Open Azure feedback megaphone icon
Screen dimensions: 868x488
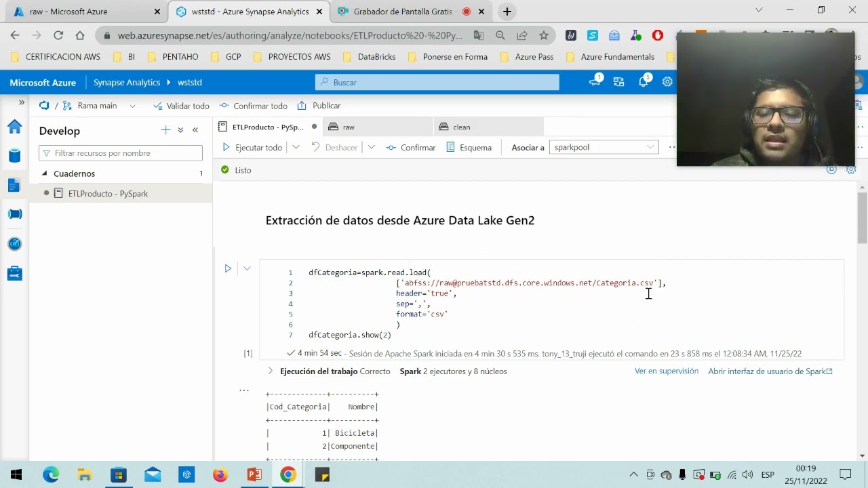pos(595,81)
